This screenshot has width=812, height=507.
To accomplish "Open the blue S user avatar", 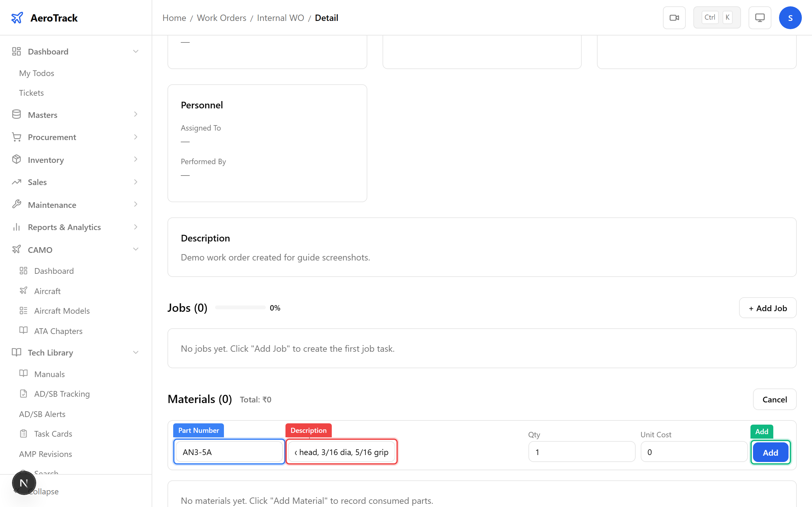I will 790,17.
